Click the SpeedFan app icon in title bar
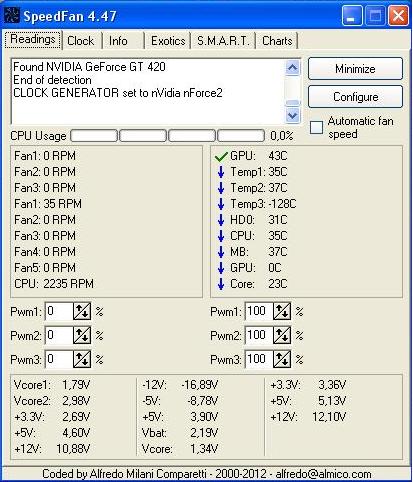413x482 pixels. (x=11, y=15)
